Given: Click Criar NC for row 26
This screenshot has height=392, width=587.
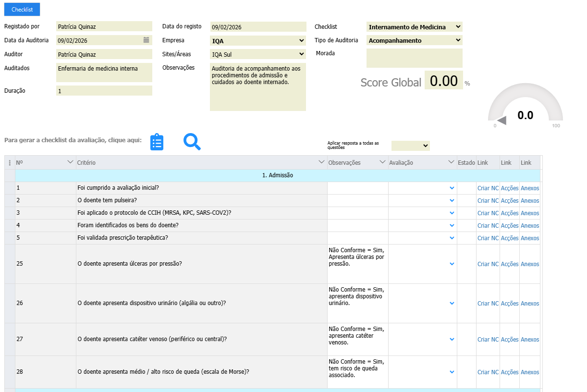Looking at the screenshot, I should click(x=488, y=304).
